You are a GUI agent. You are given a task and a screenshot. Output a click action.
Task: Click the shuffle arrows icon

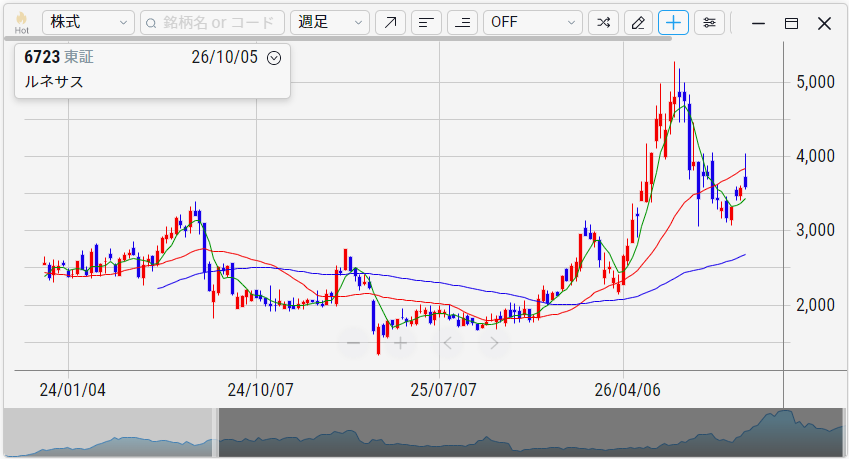coord(603,23)
